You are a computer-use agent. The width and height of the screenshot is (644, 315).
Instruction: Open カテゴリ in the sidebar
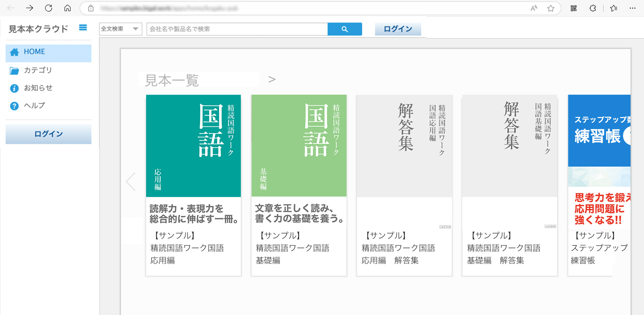38,70
